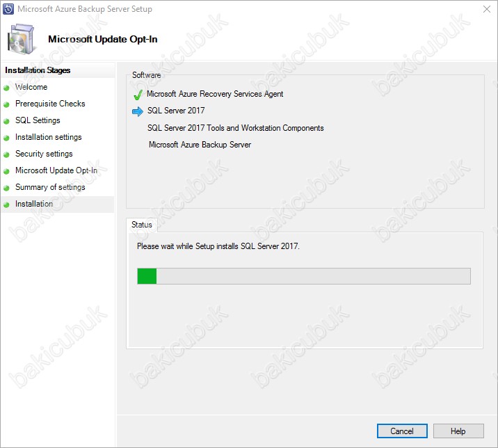This screenshot has width=498, height=448.
Task: Click green dot beside SQL Settings
Action: click(6, 121)
